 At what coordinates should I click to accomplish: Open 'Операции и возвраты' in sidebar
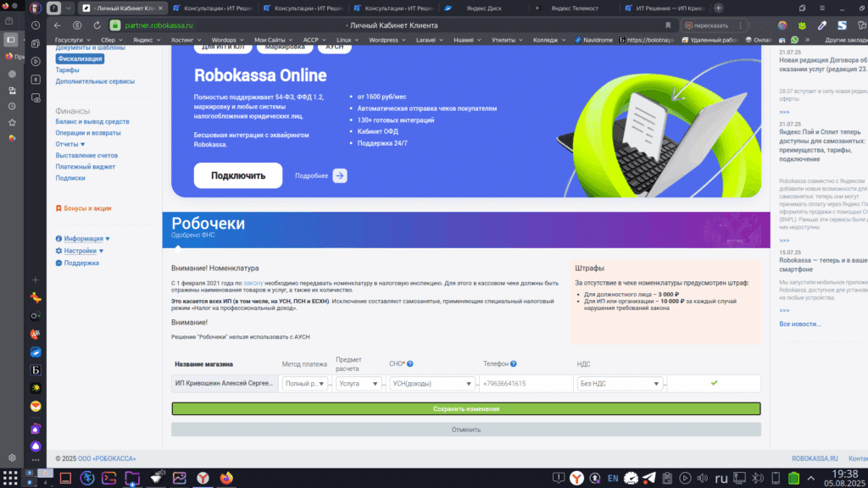coord(88,133)
